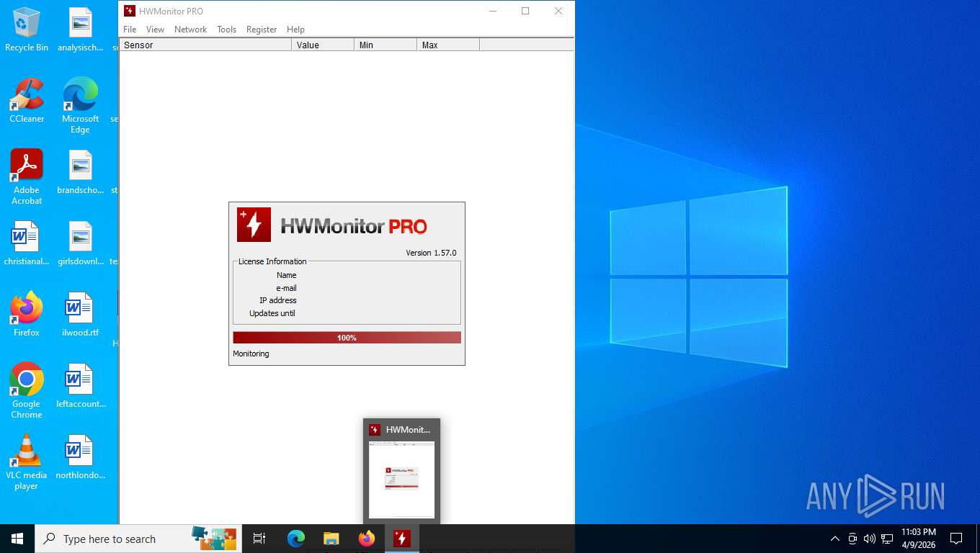The height and width of the screenshot is (553, 980).
Task: Open File Explorer from the taskbar
Action: pos(331,539)
